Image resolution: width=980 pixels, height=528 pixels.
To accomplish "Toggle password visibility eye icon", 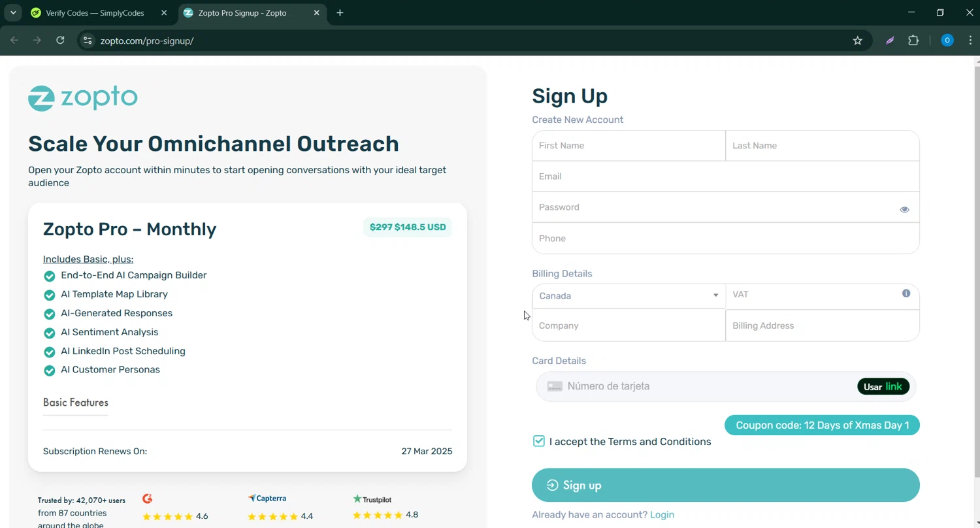I will coord(904,210).
